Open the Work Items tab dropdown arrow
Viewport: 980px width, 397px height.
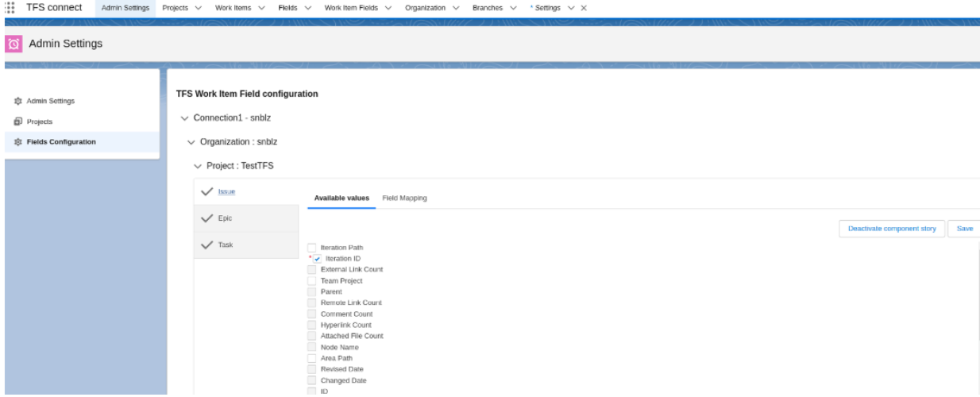[x=263, y=7]
